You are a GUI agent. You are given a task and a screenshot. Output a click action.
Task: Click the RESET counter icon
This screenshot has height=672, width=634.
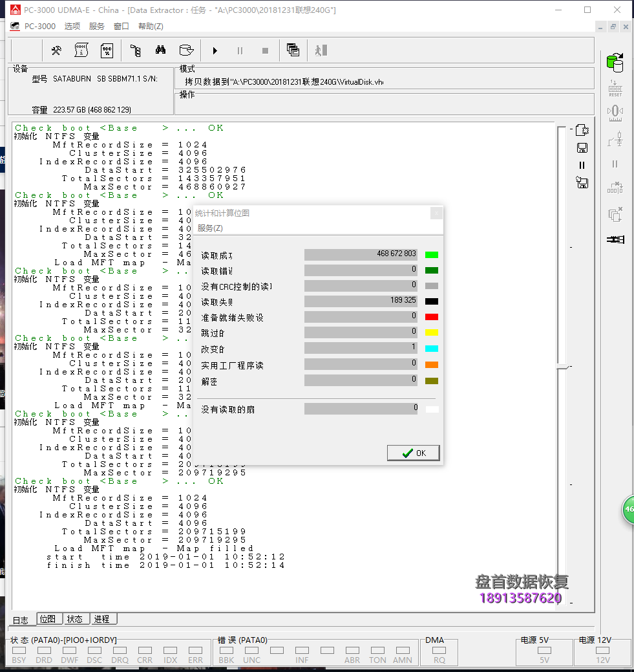[x=615, y=89]
